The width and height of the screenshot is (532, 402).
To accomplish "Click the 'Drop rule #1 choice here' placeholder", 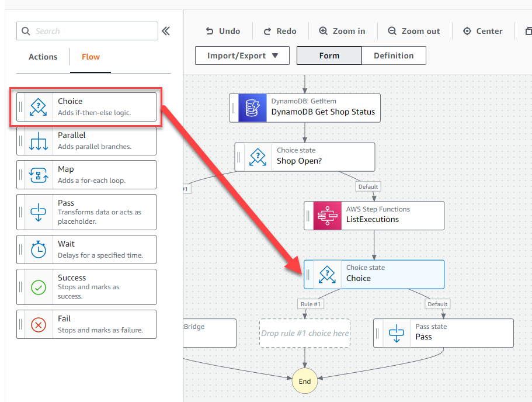I will [x=305, y=333].
